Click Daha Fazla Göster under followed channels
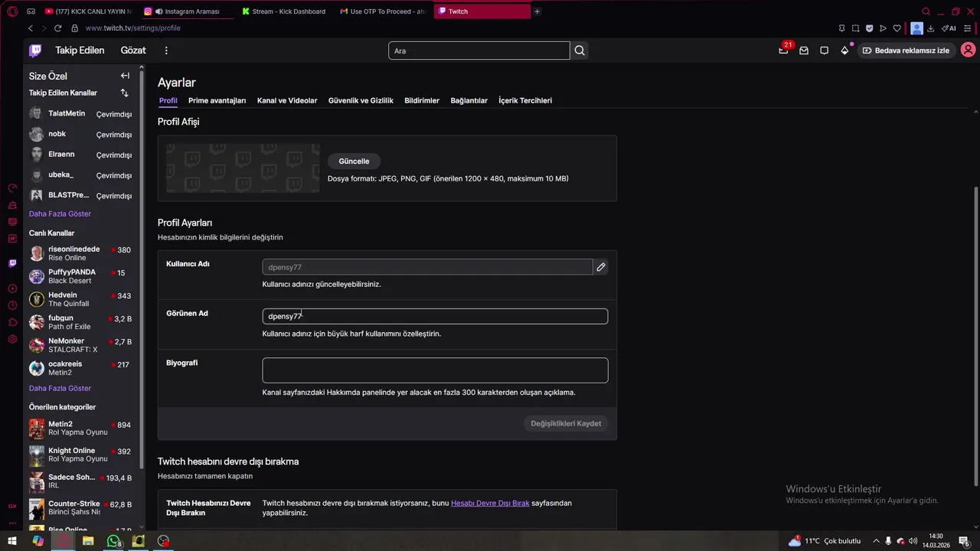 coord(60,214)
